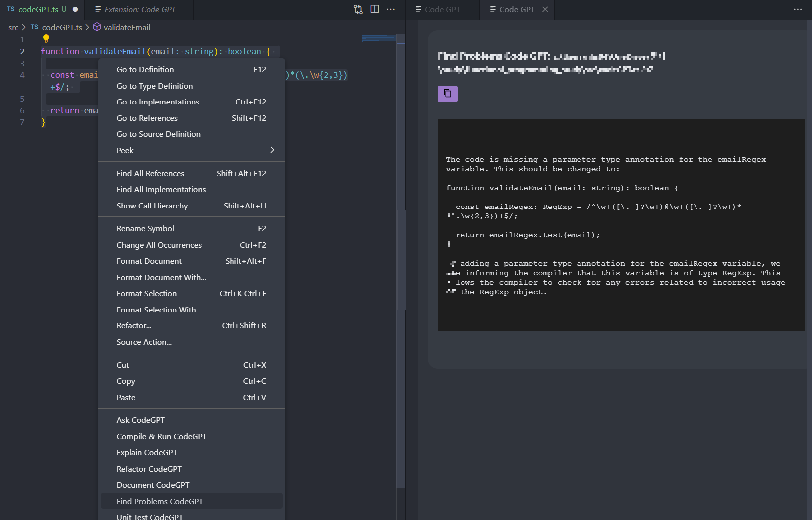The height and width of the screenshot is (520, 812).
Task: Select Show Call Hierarchy
Action: [192, 206]
